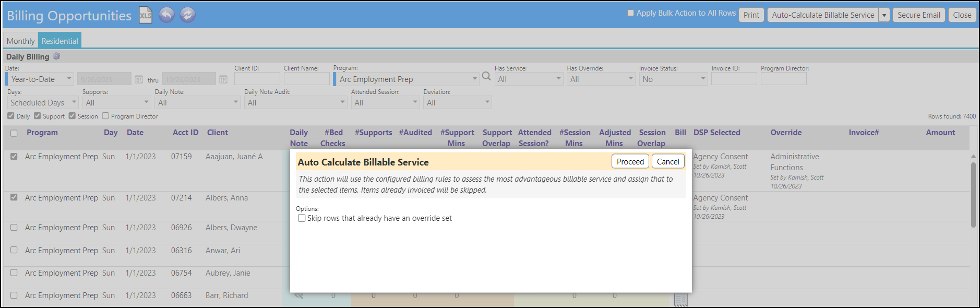Open the Year-to-Date date dropdown
980x308 pixels.
(40, 79)
